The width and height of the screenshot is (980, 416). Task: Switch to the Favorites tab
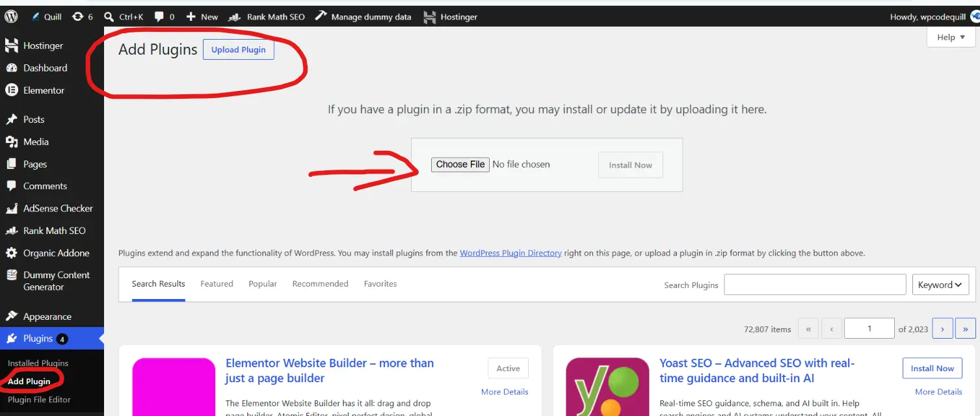[380, 284]
